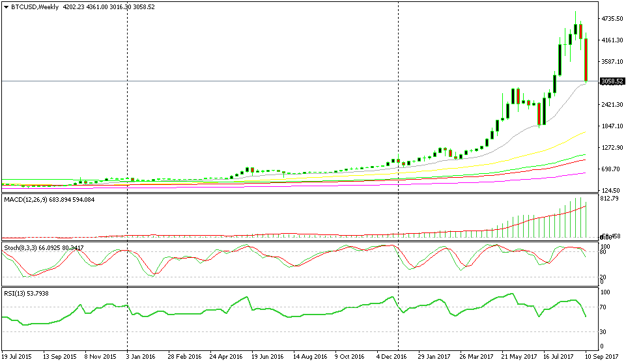The height and width of the screenshot is (364, 626).
Task: Click the Stochastic 80 level label
Action: click(x=605, y=252)
